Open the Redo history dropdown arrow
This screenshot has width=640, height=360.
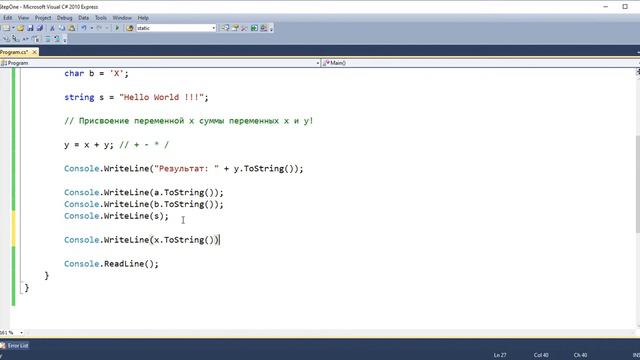(107, 28)
